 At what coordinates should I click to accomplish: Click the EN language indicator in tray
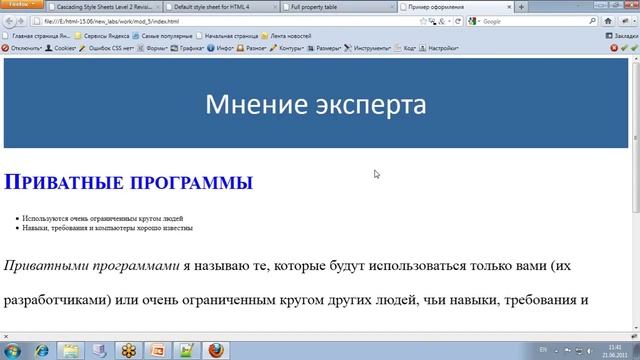point(543,350)
